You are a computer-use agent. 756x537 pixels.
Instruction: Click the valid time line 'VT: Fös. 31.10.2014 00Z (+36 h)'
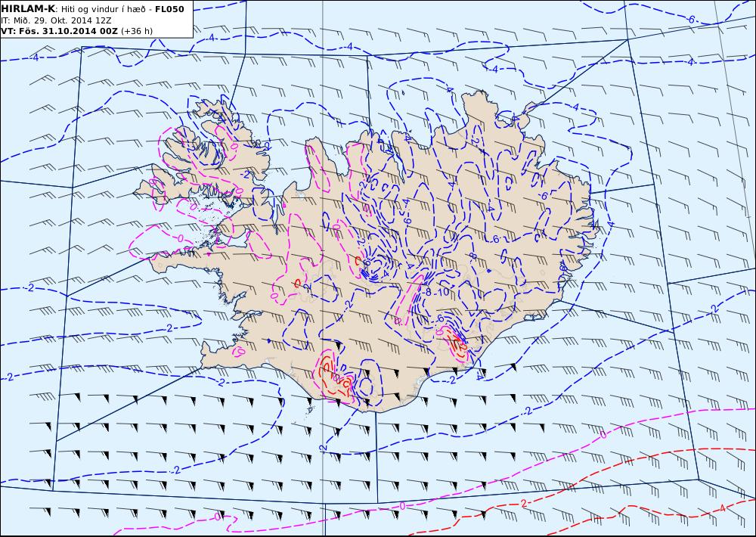pyautogui.click(x=76, y=31)
